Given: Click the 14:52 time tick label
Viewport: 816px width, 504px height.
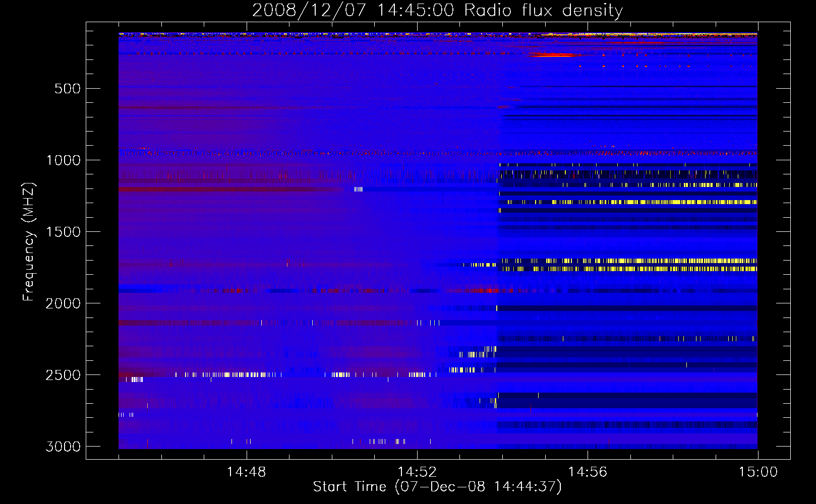Looking at the screenshot, I should [x=417, y=472].
